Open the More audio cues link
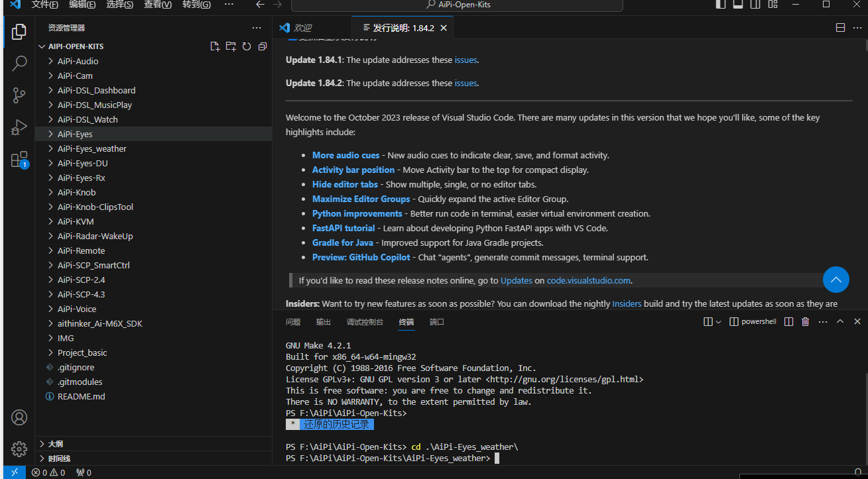 [346, 155]
